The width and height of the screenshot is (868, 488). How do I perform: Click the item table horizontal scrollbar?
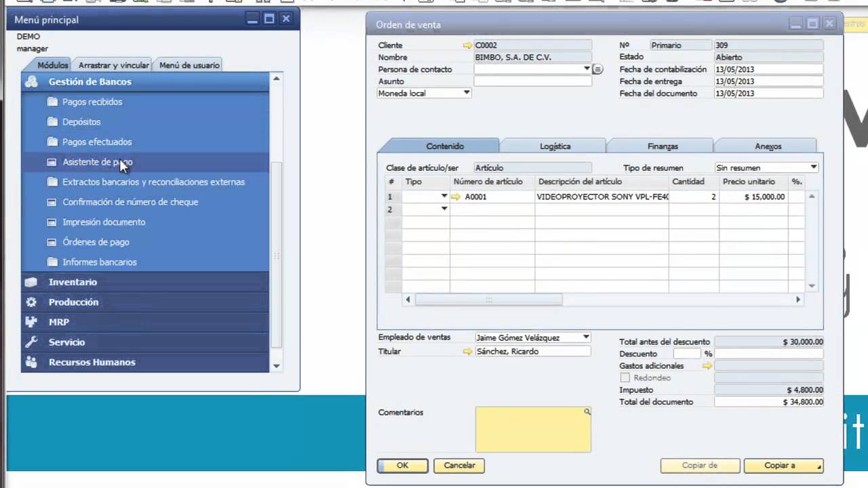[x=488, y=300]
